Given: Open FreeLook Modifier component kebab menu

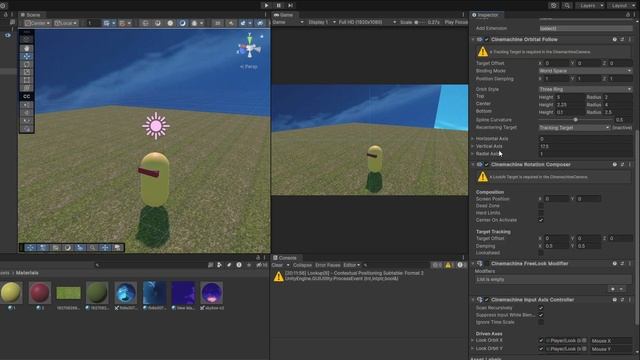Looking at the screenshot, I should 630,264.
